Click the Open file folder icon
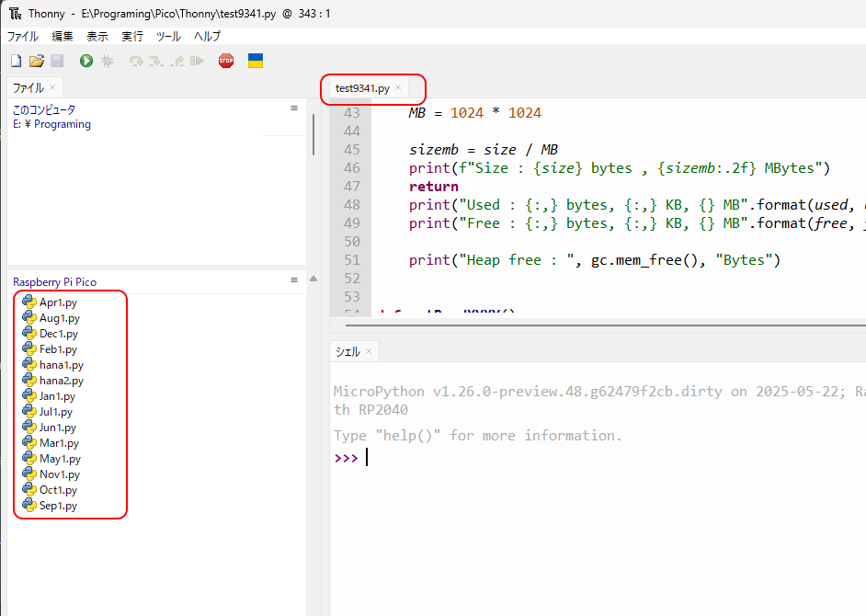The width and height of the screenshot is (866, 616). (37, 61)
